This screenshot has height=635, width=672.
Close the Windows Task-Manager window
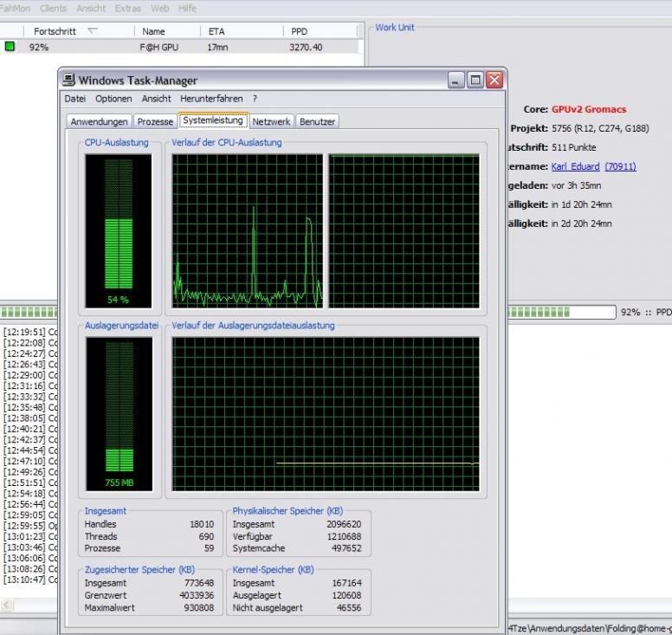(494, 81)
